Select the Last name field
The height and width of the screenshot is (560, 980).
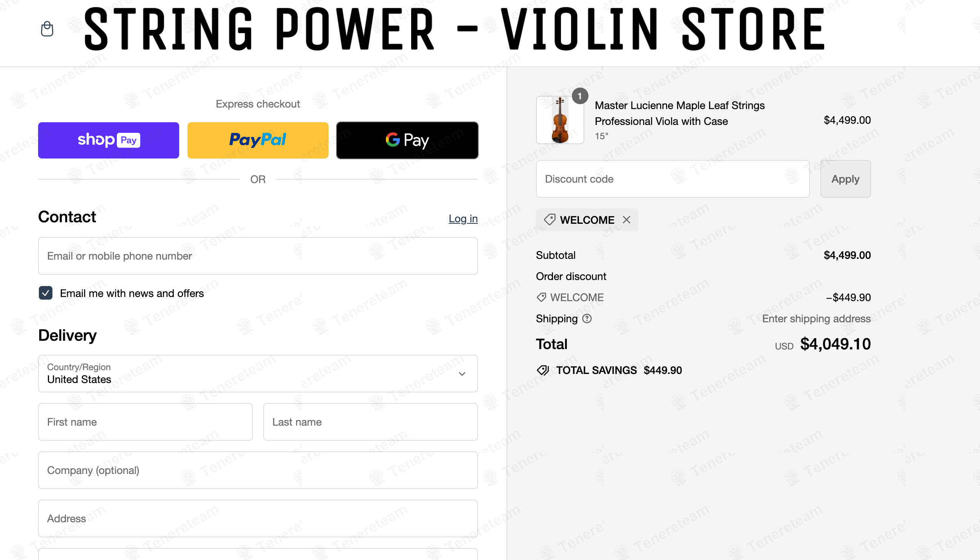370,422
